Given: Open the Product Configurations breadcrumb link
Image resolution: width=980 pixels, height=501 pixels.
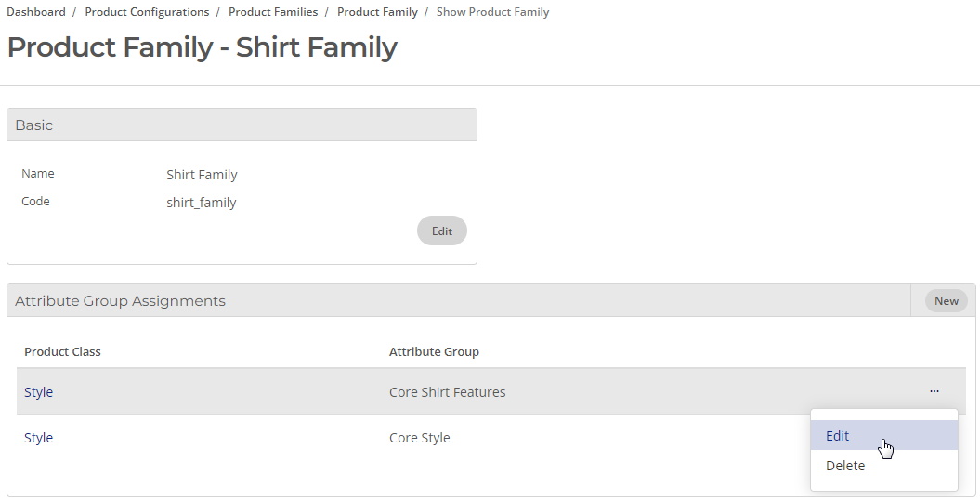Looking at the screenshot, I should coord(147,12).
